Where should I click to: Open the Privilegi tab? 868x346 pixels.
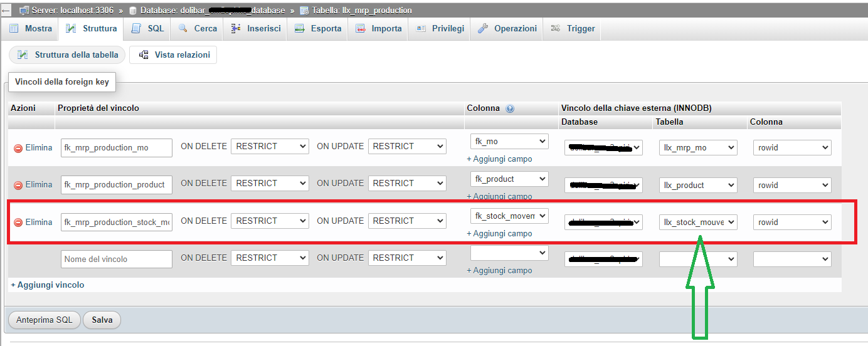440,29
